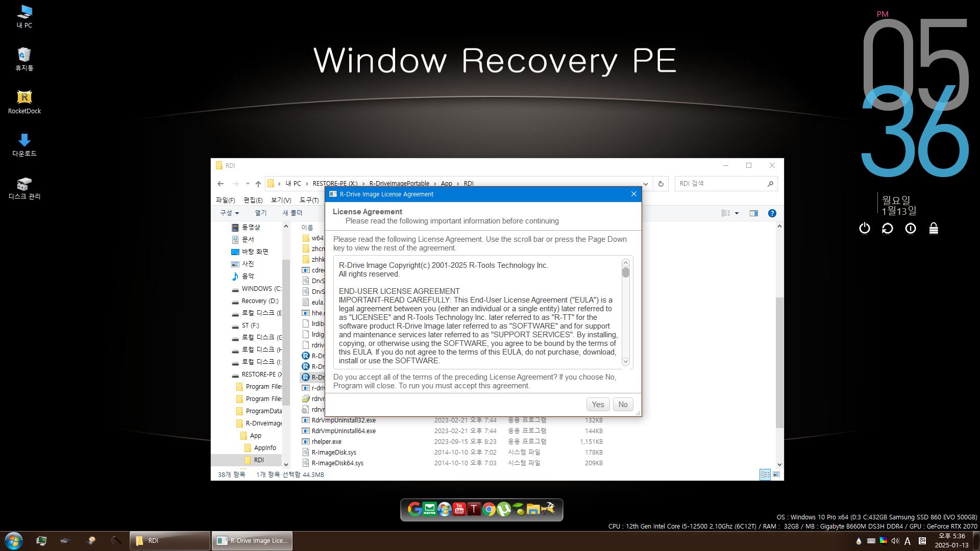The image size is (980, 551).
Task: Open the 구성 dropdown in Explorer toolbar
Action: (229, 213)
